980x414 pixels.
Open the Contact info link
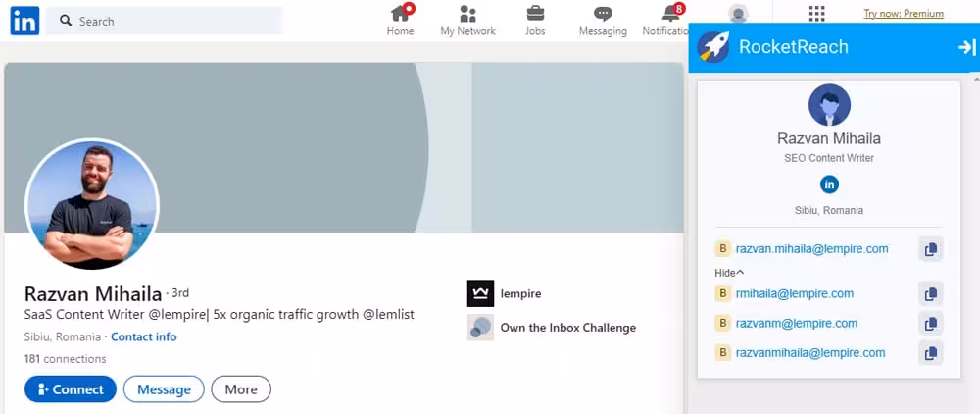point(144,336)
